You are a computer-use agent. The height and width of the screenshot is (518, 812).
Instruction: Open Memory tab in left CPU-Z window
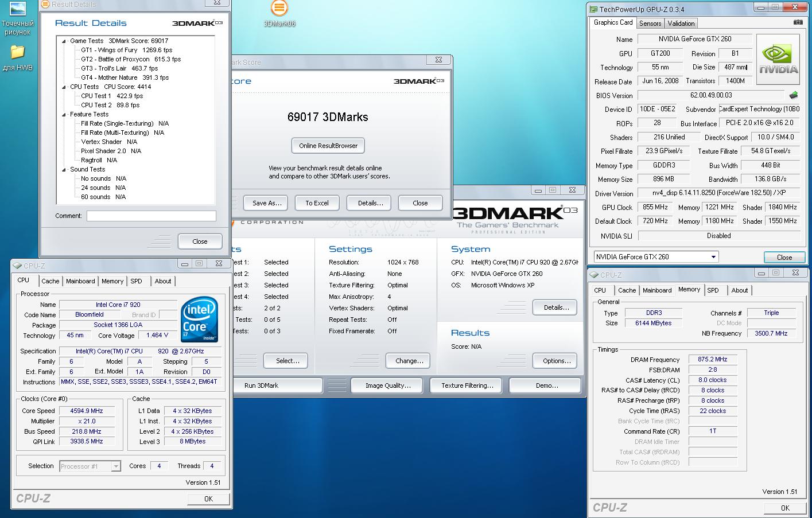pos(112,281)
